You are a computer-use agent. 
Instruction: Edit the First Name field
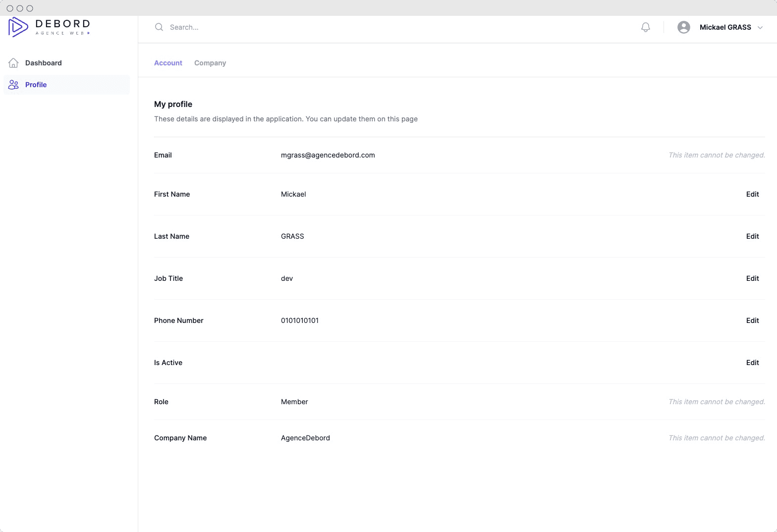(x=752, y=194)
